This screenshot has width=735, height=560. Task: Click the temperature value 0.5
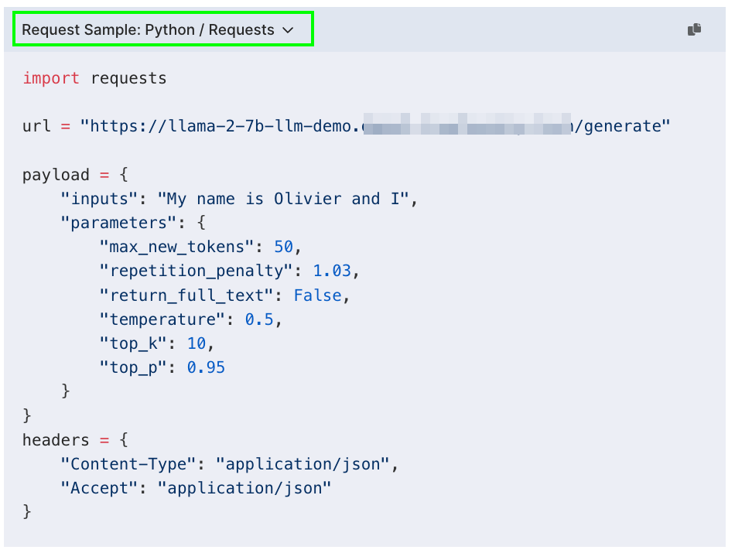coord(259,319)
